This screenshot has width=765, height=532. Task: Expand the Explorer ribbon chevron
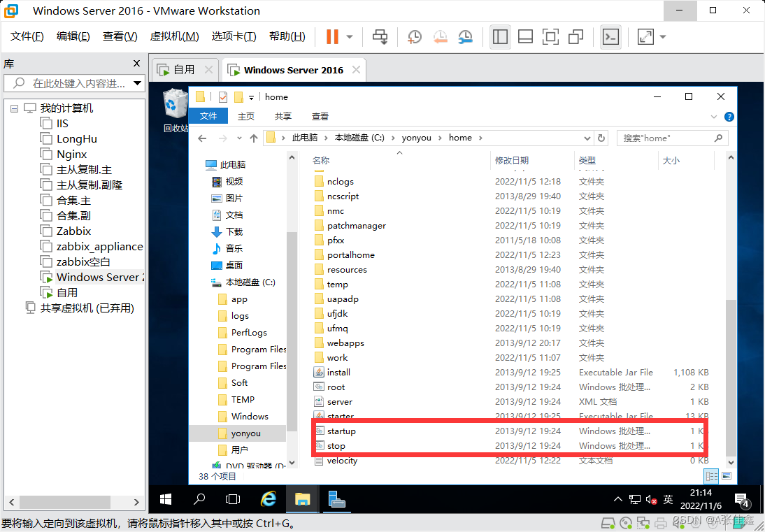(714, 117)
